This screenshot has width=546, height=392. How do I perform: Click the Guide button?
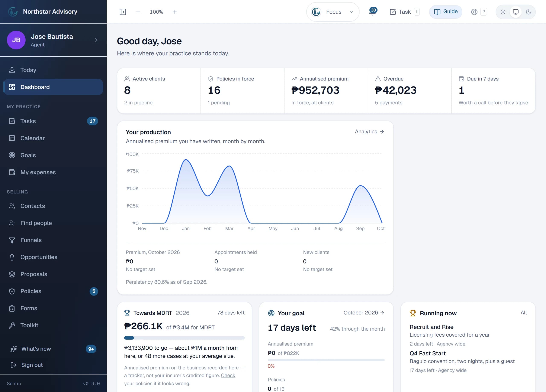445,12
